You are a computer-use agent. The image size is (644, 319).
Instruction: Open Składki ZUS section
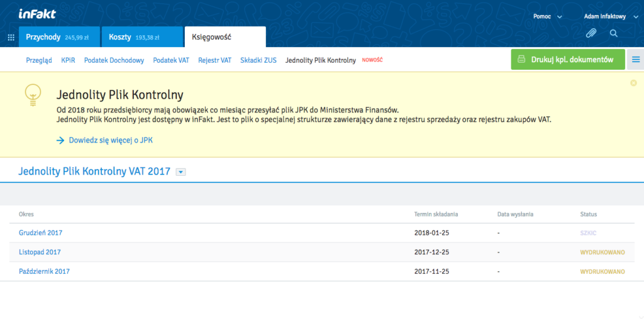tap(258, 60)
